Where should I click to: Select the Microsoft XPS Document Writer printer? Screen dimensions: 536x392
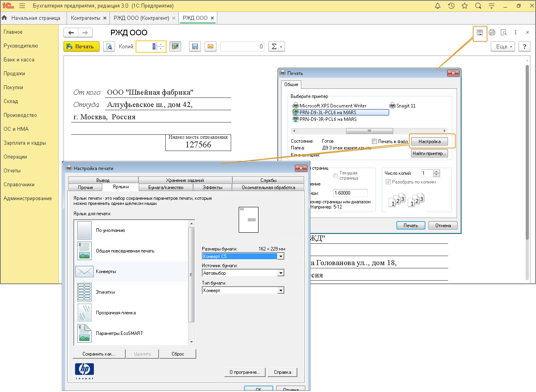coord(329,106)
